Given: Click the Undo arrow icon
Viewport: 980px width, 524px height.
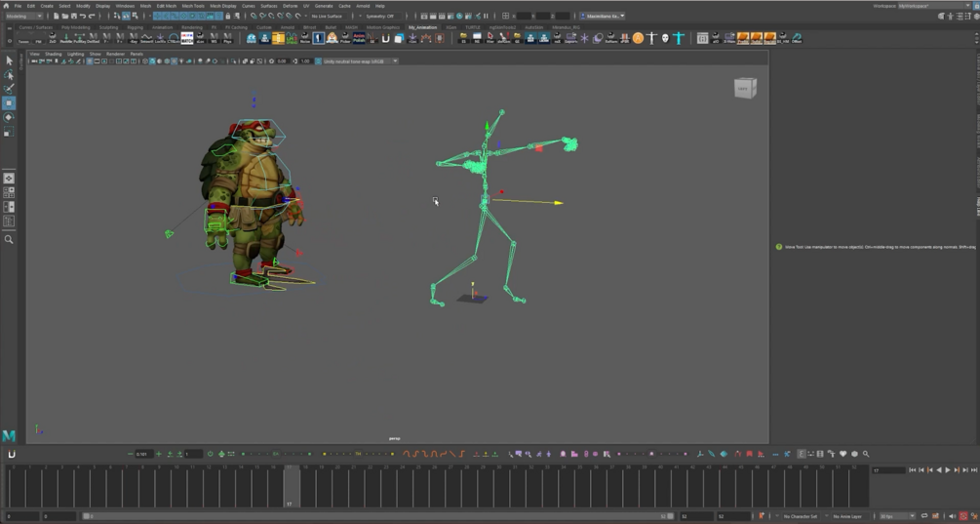Looking at the screenshot, I should click(83, 16).
